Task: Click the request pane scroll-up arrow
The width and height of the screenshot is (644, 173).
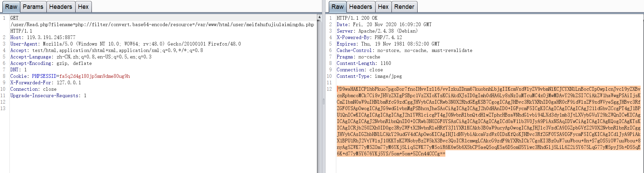Action: [x=319, y=17]
